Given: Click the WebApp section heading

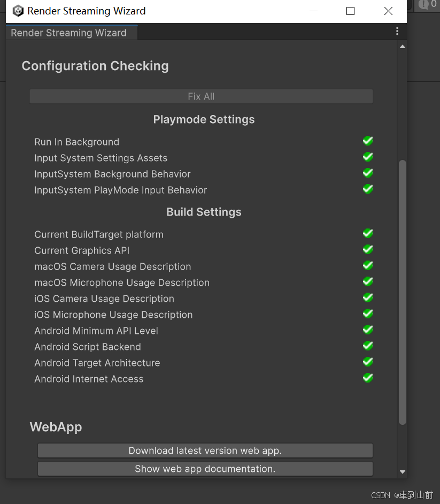Looking at the screenshot, I should point(56,427).
